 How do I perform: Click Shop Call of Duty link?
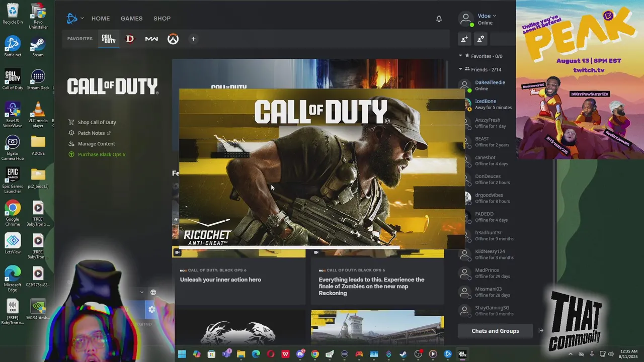pyautogui.click(x=92, y=122)
